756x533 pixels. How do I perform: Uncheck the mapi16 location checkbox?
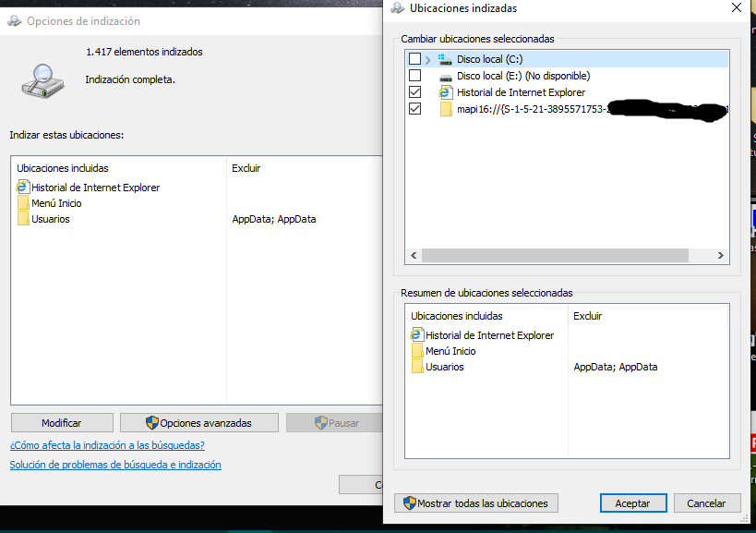(414, 109)
